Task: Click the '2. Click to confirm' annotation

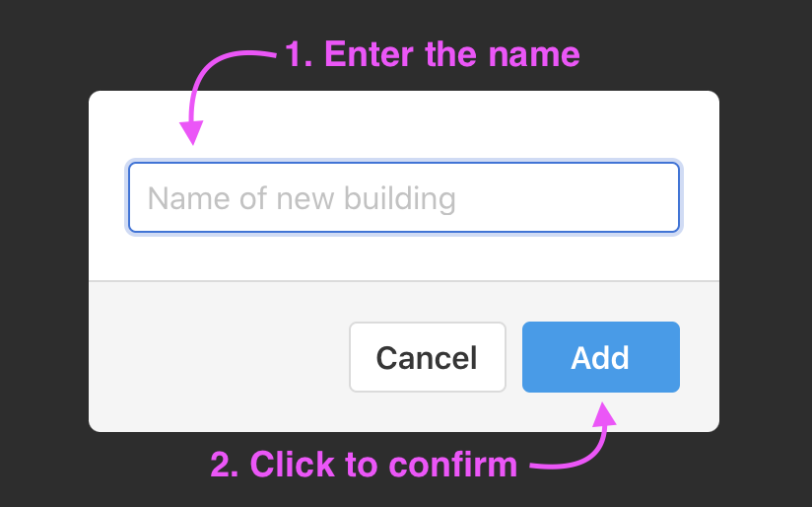Action: tap(364, 464)
